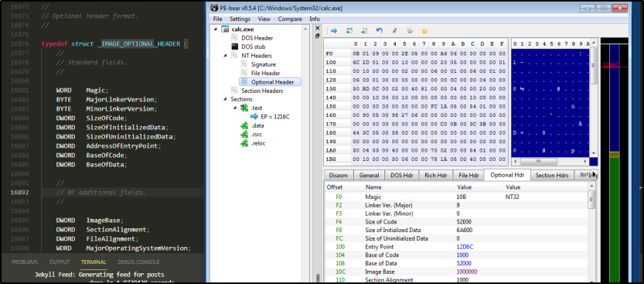Select DOS Header in the tree

tap(257, 38)
